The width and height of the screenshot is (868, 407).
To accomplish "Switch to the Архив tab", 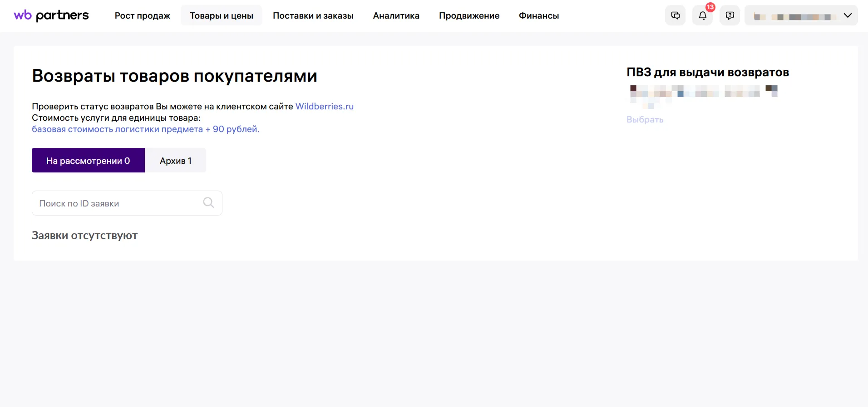I will [175, 161].
